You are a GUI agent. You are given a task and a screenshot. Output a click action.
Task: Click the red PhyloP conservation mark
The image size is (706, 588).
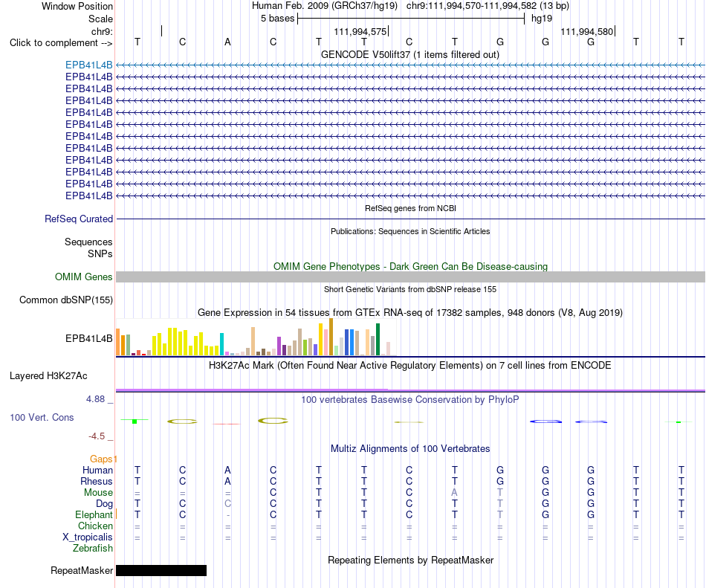pos(227,424)
